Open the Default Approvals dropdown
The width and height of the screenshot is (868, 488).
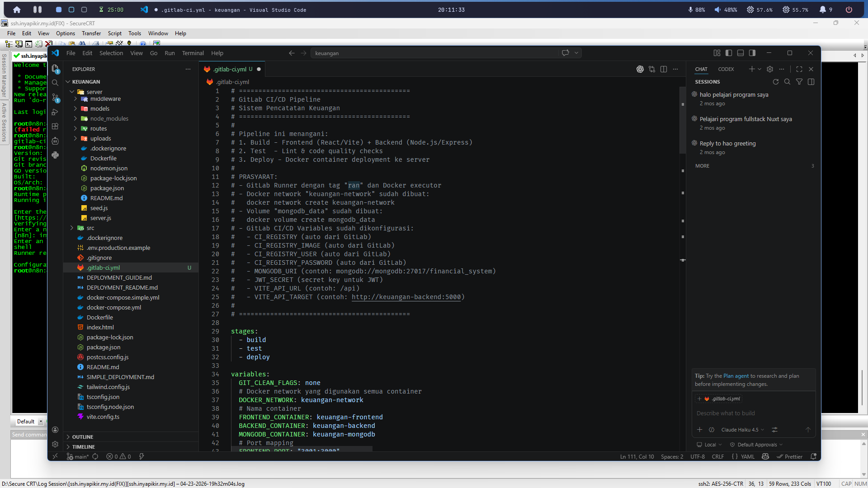[x=756, y=445]
